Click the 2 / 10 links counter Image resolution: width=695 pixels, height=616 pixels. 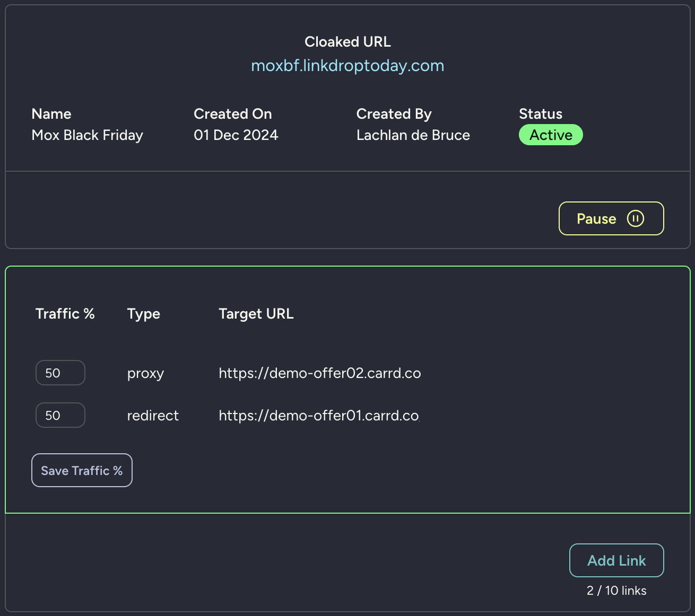tap(616, 590)
